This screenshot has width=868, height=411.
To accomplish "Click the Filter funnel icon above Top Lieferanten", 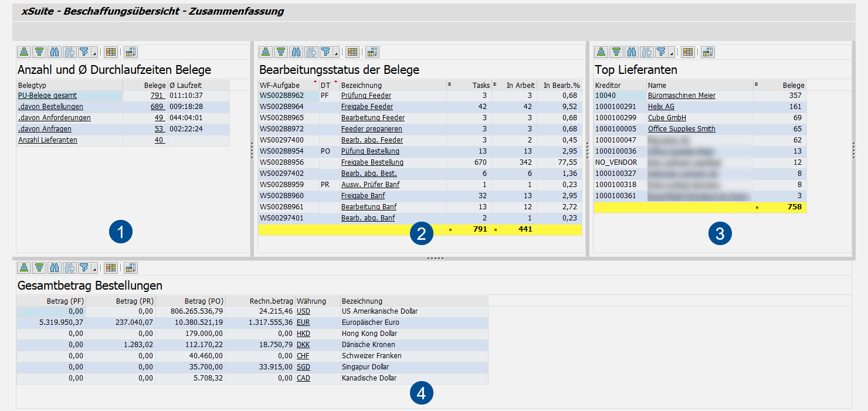I will [662, 52].
